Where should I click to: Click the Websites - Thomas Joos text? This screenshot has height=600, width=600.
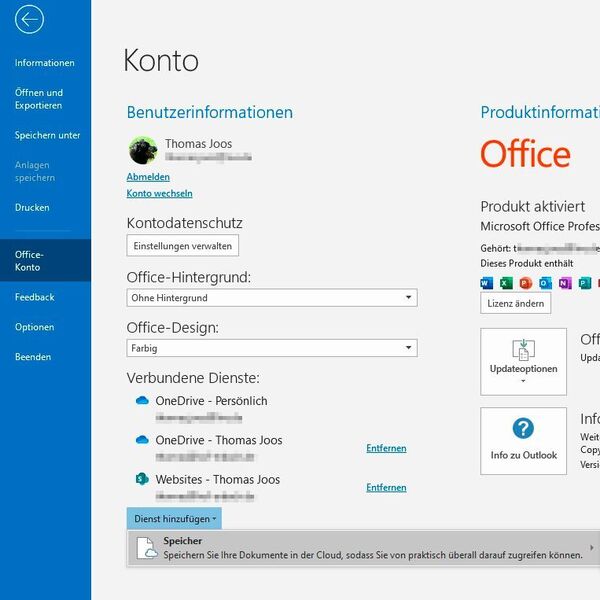pos(218,479)
